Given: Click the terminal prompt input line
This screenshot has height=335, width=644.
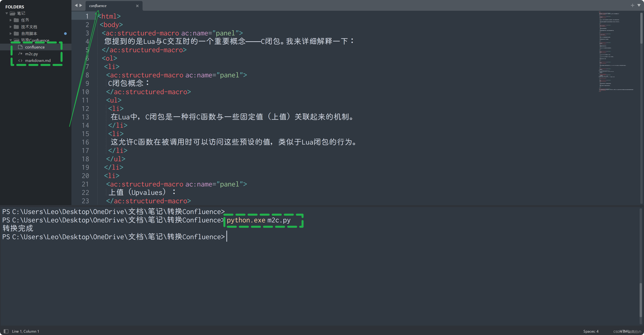Looking at the screenshot, I should tap(114, 237).
